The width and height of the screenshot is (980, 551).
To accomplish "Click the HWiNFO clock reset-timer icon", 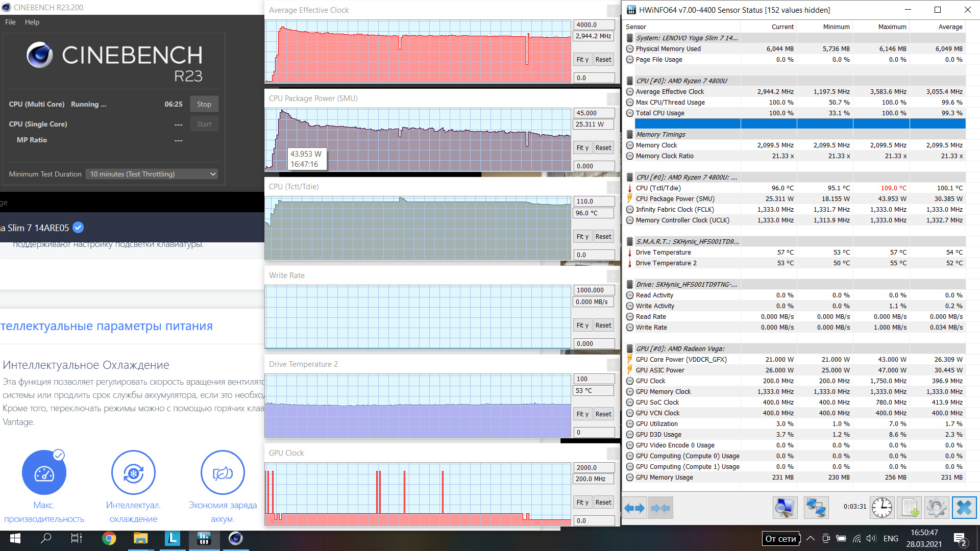I will [x=882, y=508].
